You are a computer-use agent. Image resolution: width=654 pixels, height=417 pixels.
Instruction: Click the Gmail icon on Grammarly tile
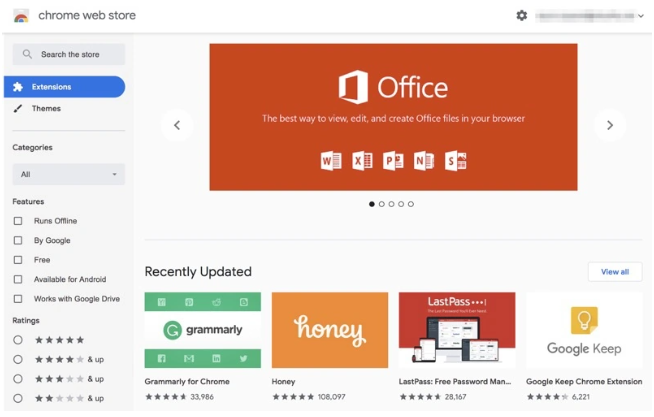pos(189,358)
